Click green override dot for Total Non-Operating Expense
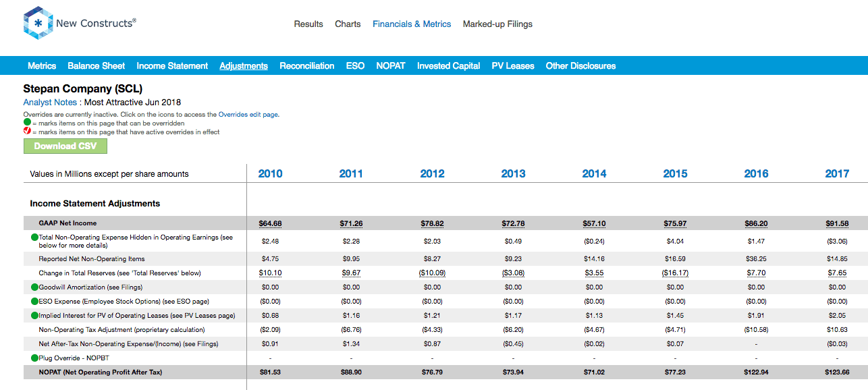 (34, 238)
